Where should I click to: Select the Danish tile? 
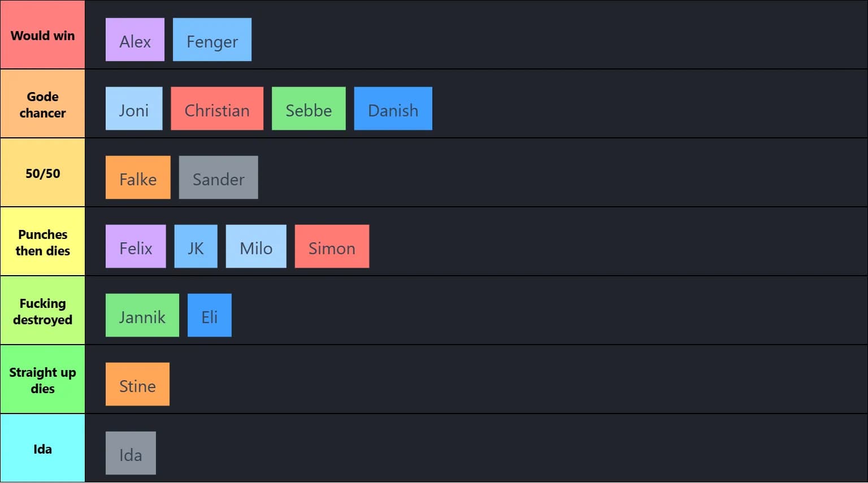pyautogui.click(x=393, y=108)
